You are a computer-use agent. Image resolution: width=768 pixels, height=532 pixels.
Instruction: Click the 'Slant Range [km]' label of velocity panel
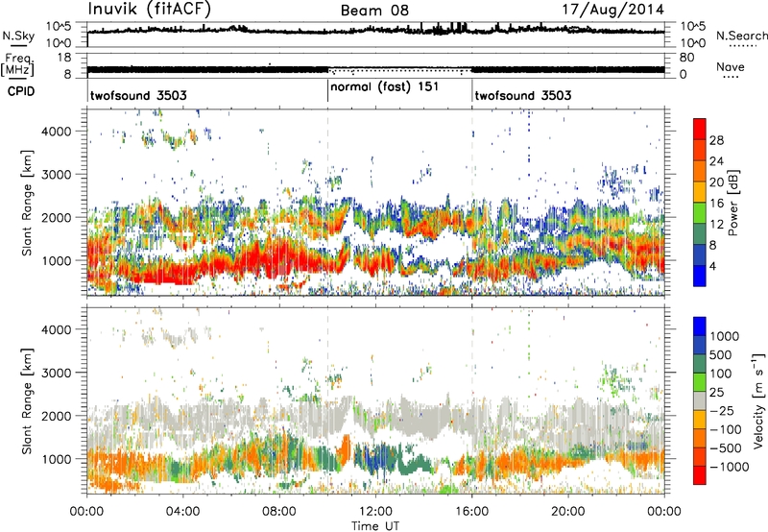[x=27, y=401]
